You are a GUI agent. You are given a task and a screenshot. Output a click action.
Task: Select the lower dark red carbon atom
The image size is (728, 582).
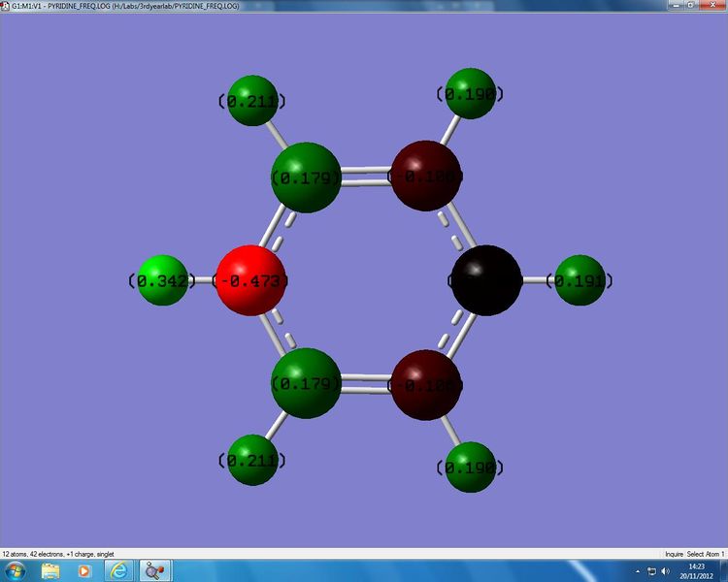(426, 385)
